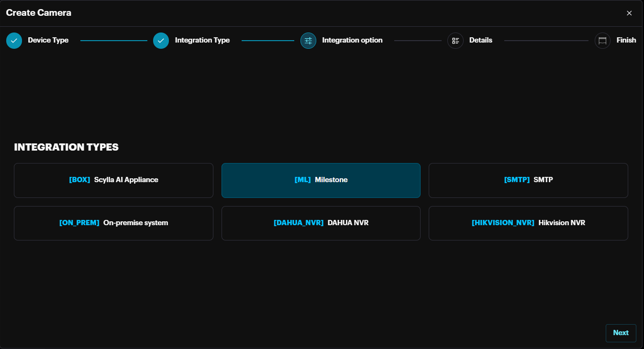The width and height of the screenshot is (644, 349).
Task: Click the Device Type step checkmark icon
Action: 14,41
